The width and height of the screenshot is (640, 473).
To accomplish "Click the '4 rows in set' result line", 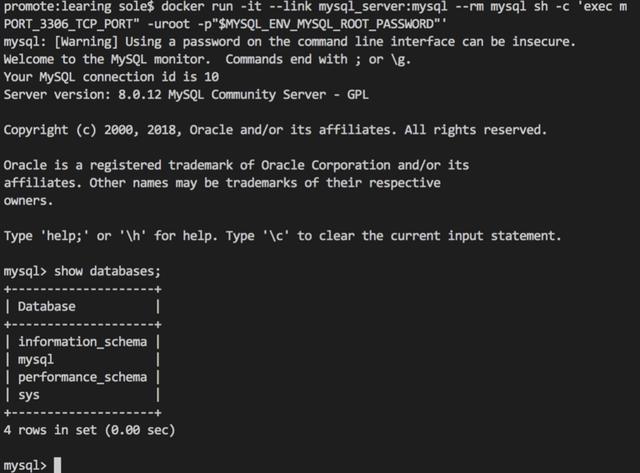I will [89, 430].
